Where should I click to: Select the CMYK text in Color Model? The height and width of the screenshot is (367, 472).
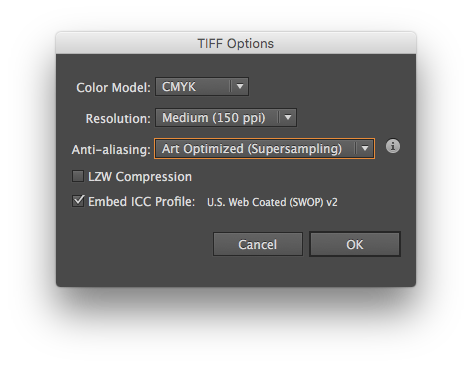[x=179, y=87]
